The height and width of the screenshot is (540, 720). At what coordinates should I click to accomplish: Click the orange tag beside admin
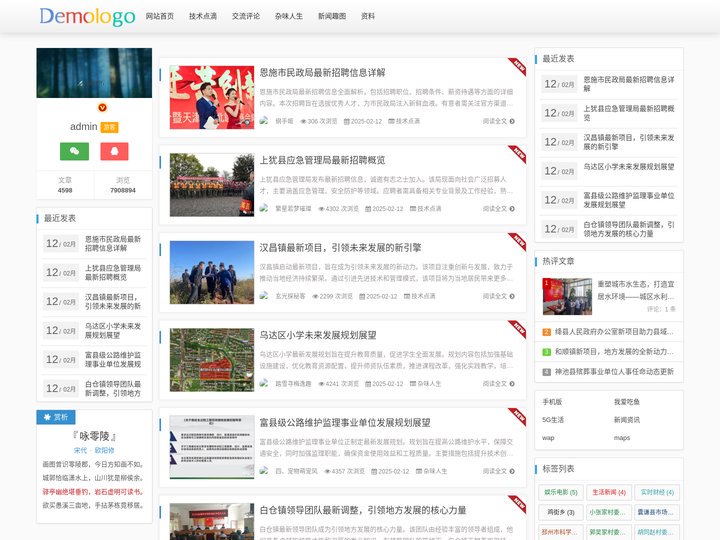109,127
